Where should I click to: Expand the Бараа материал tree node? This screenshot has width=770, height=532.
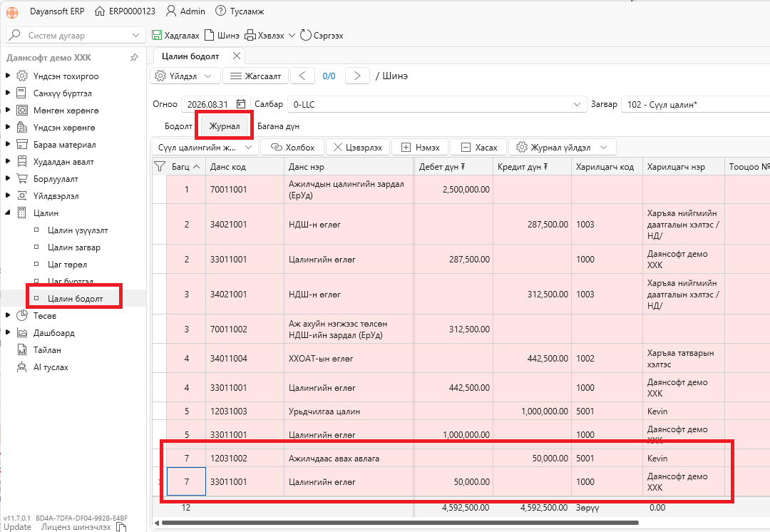(x=8, y=145)
